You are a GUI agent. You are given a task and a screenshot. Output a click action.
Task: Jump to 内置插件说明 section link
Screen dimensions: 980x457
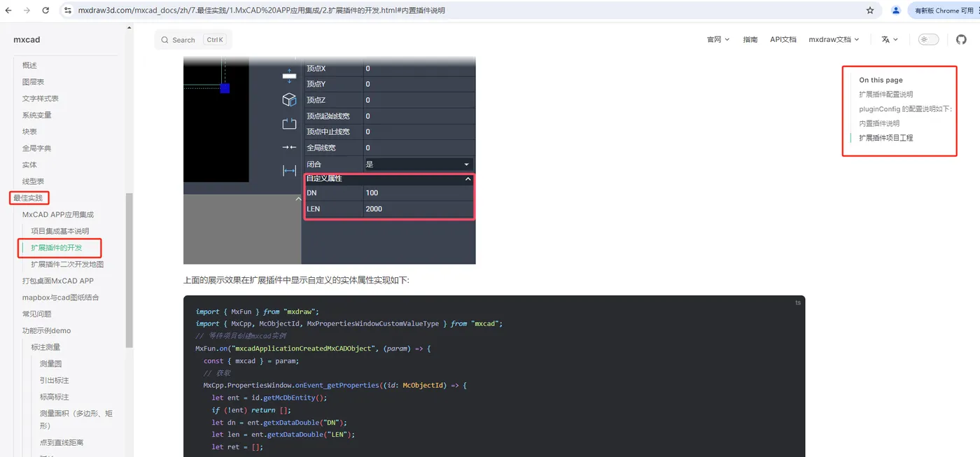pyautogui.click(x=879, y=123)
